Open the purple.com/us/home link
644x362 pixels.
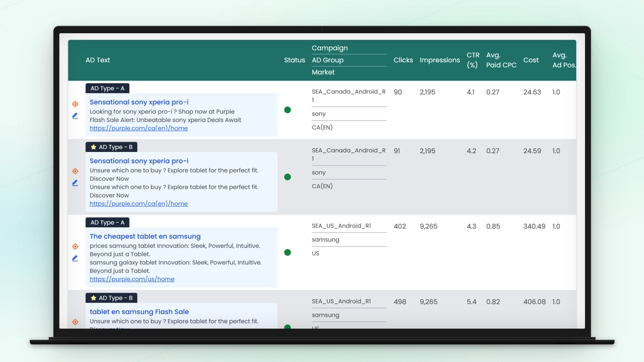pos(132,279)
